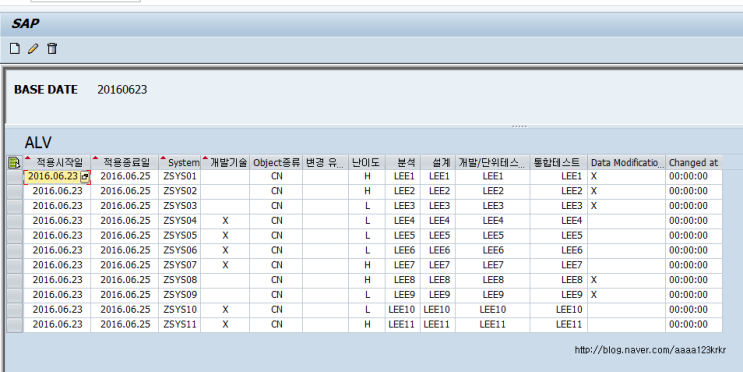Select row marker for ZSYS05

point(15,236)
